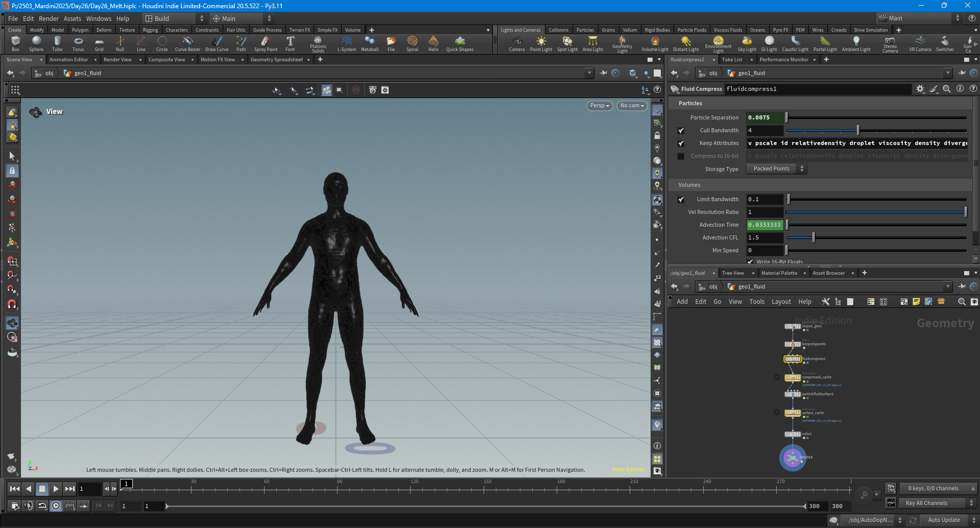Click the obj path button in viewport
This screenshot has height=528, width=980.
coord(44,73)
